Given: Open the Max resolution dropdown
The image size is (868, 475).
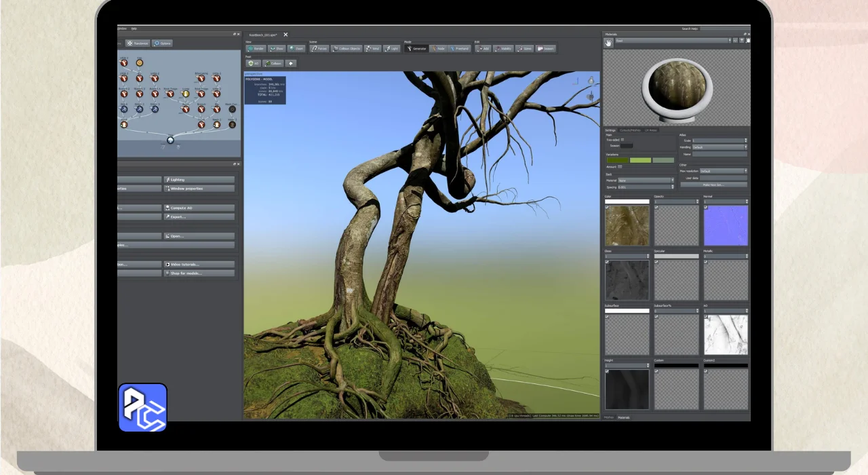Looking at the screenshot, I should (723, 171).
